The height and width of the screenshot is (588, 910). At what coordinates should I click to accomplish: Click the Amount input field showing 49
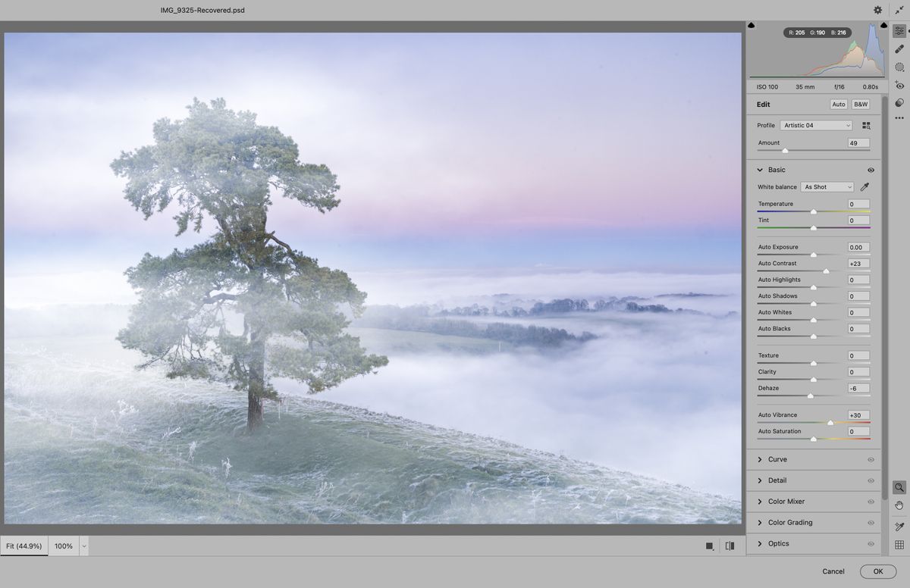858,142
